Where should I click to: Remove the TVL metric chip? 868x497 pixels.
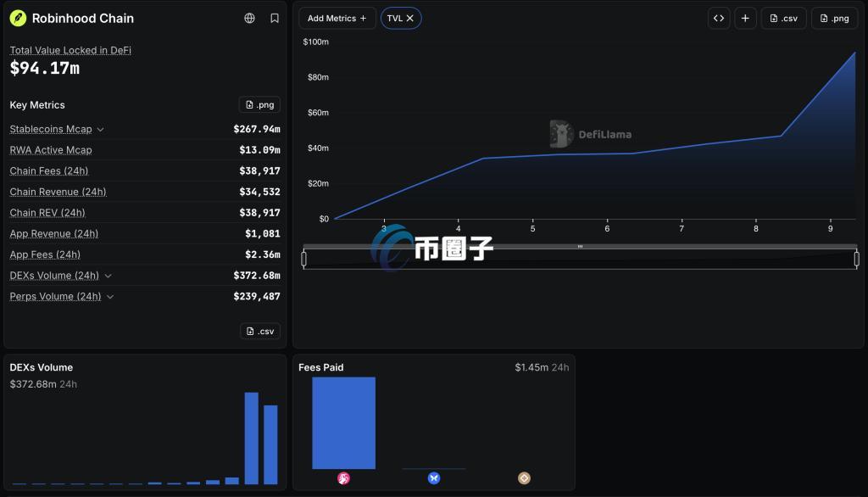pyautogui.click(x=410, y=19)
